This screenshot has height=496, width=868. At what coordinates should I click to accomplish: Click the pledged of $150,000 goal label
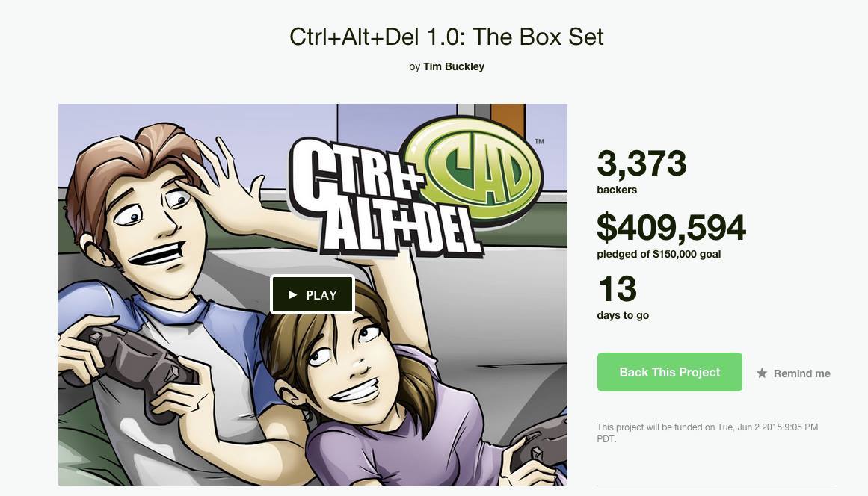coord(659,255)
